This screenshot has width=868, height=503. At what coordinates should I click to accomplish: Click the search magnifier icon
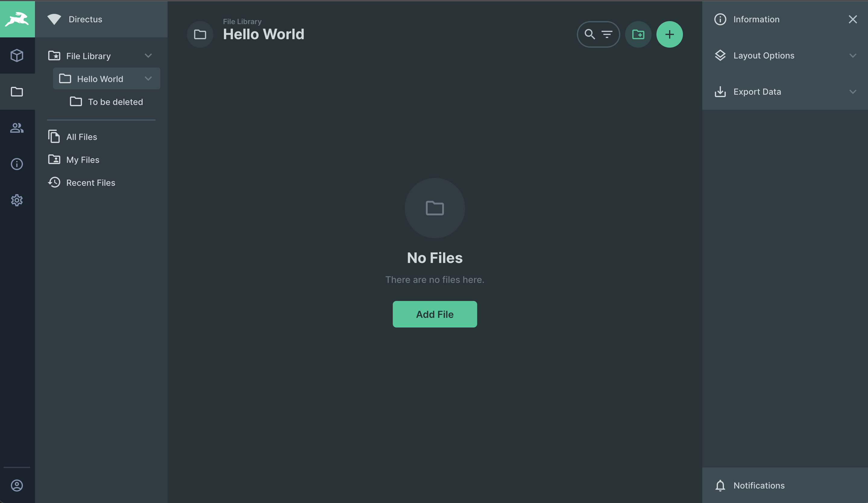[590, 34]
